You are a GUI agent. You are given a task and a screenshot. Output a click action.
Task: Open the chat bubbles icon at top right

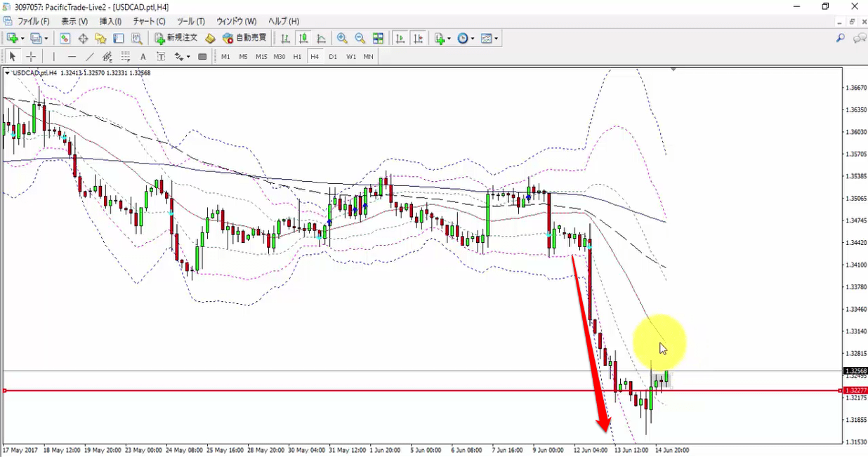click(x=859, y=39)
